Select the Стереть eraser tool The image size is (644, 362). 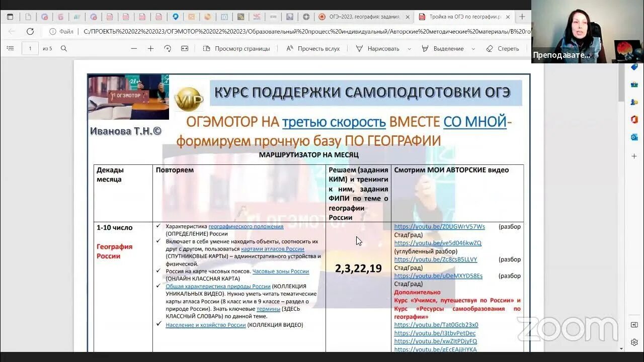coord(503,48)
